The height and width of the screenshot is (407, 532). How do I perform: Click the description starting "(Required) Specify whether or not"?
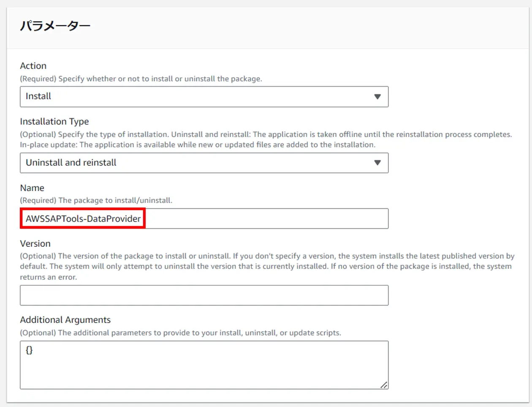(141, 79)
